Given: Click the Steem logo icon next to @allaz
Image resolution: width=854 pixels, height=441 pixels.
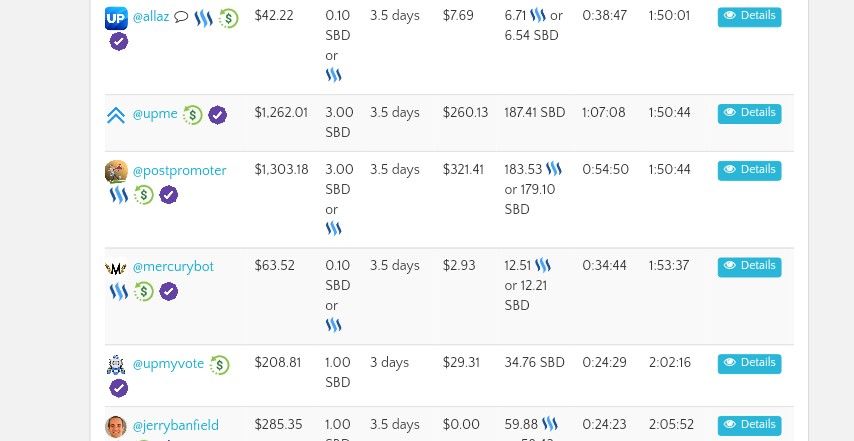Looking at the screenshot, I should tap(204, 19).
